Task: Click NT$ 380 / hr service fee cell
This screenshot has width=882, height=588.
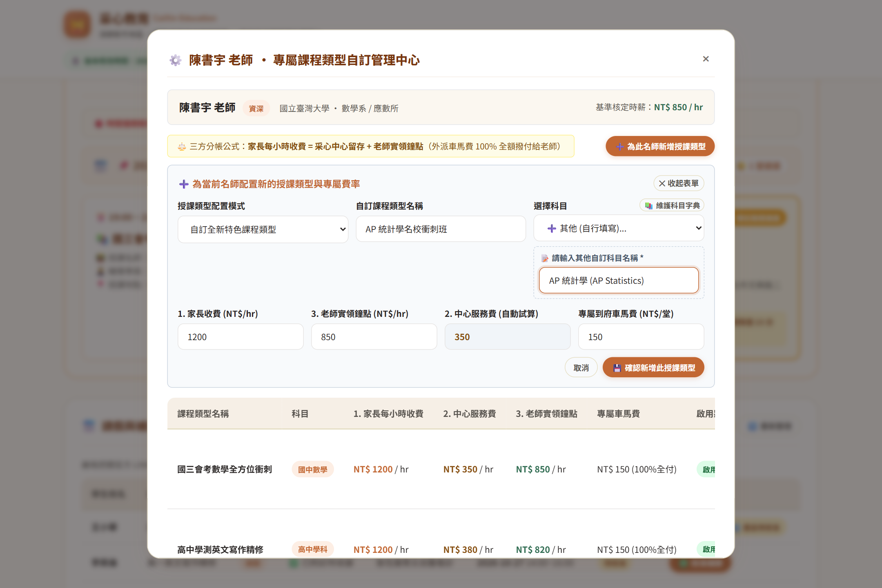Action: coord(468,550)
